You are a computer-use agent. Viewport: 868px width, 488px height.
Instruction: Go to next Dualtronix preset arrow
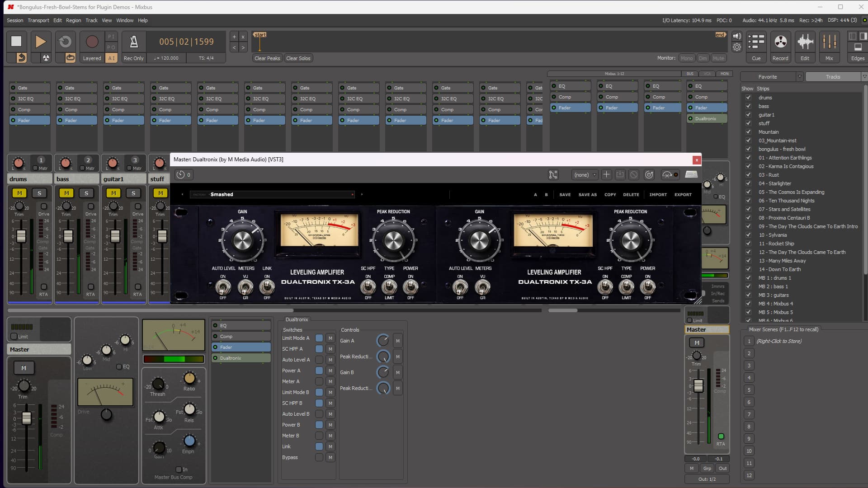[362, 195]
